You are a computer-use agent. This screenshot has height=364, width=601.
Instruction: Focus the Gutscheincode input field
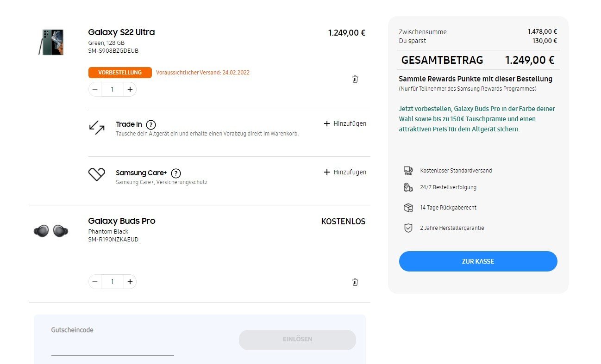pyautogui.click(x=113, y=347)
